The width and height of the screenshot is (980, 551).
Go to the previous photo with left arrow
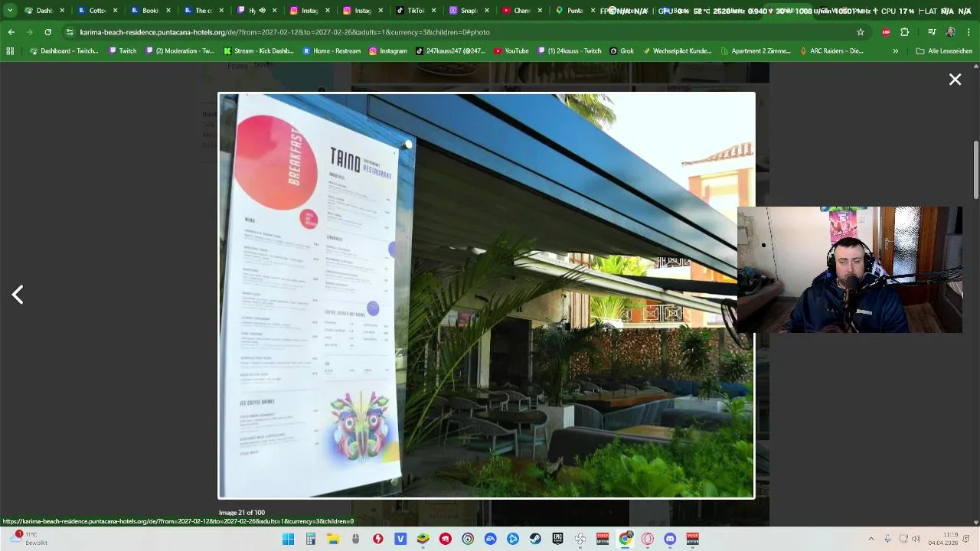(x=18, y=295)
